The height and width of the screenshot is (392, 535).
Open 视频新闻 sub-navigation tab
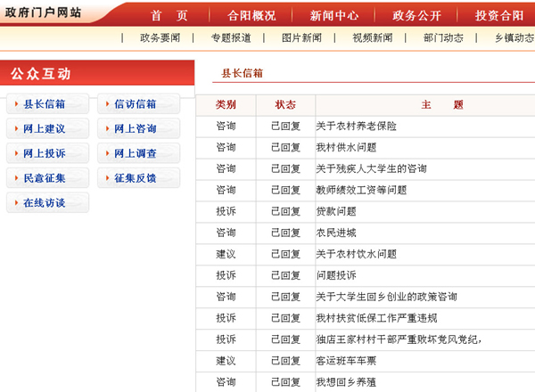click(x=373, y=38)
